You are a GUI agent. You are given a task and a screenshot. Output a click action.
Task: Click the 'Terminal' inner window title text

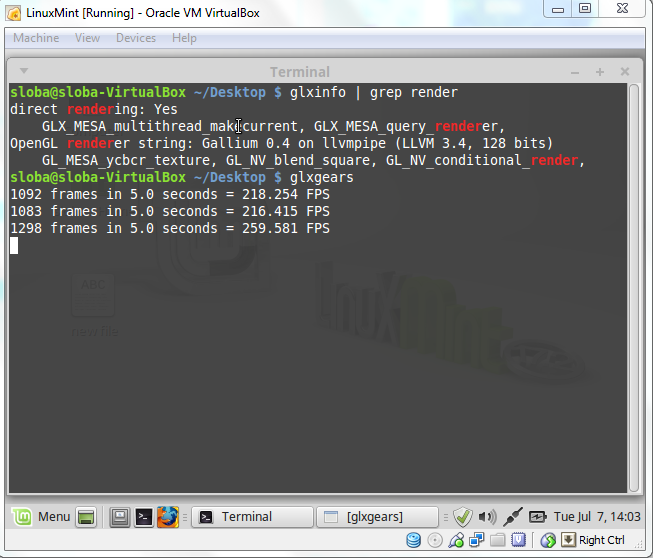click(300, 72)
